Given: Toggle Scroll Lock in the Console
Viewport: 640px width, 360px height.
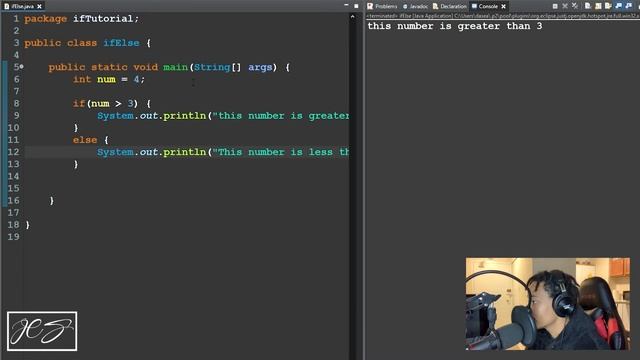Looking at the screenshot, I should (598, 6).
